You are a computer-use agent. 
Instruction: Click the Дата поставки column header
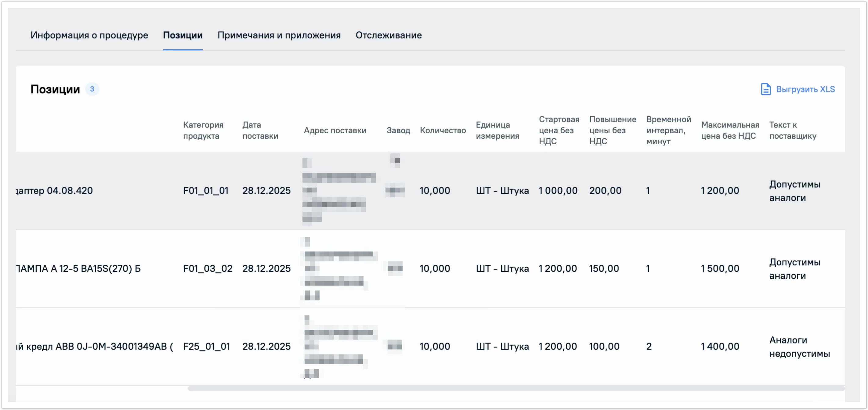click(x=260, y=130)
